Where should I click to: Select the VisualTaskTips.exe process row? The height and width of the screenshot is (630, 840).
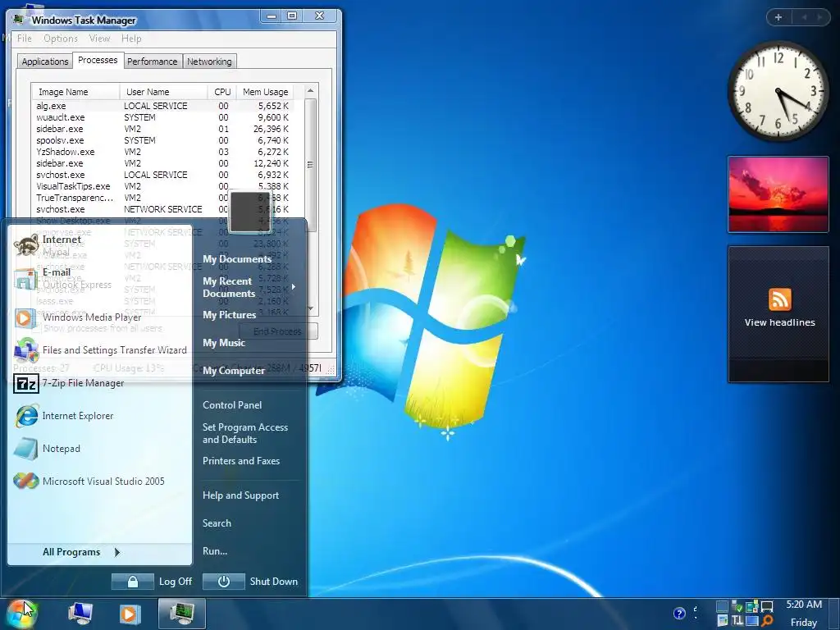[163, 186]
